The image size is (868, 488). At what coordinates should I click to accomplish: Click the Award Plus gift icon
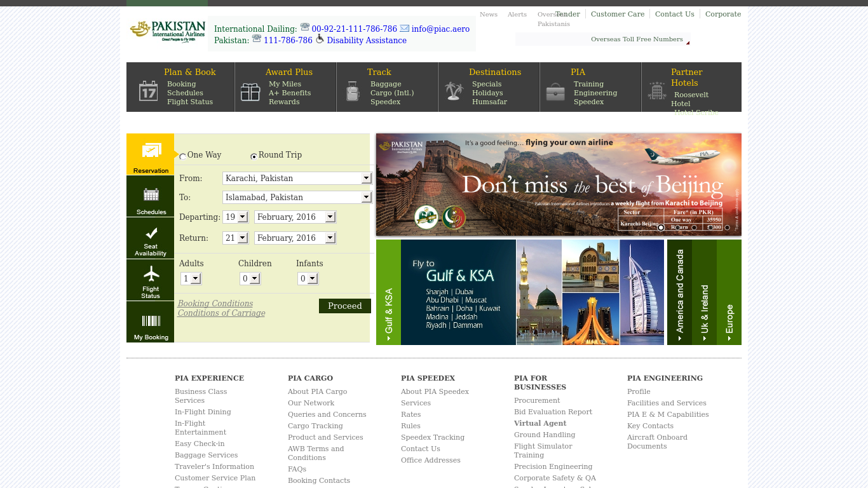click(250, 92)
